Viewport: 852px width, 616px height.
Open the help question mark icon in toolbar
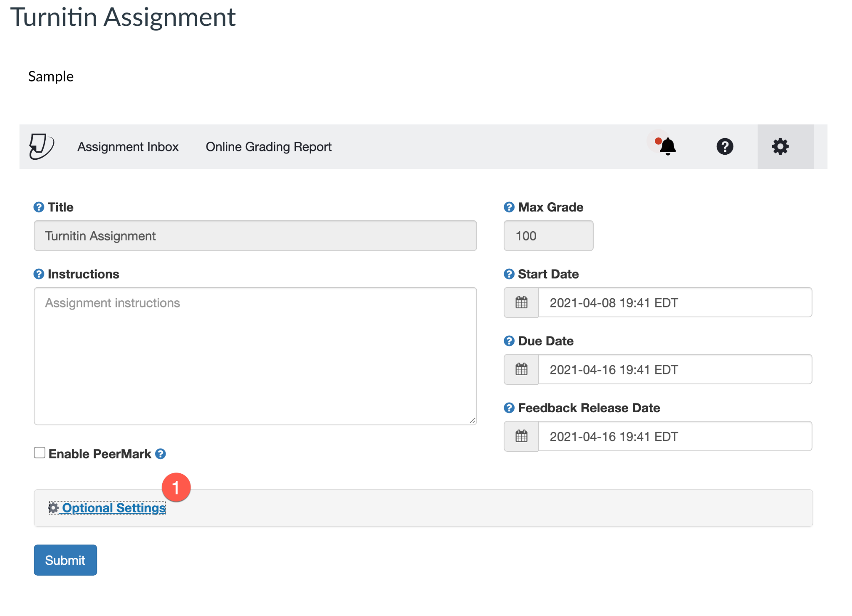(x=724, y=146)
